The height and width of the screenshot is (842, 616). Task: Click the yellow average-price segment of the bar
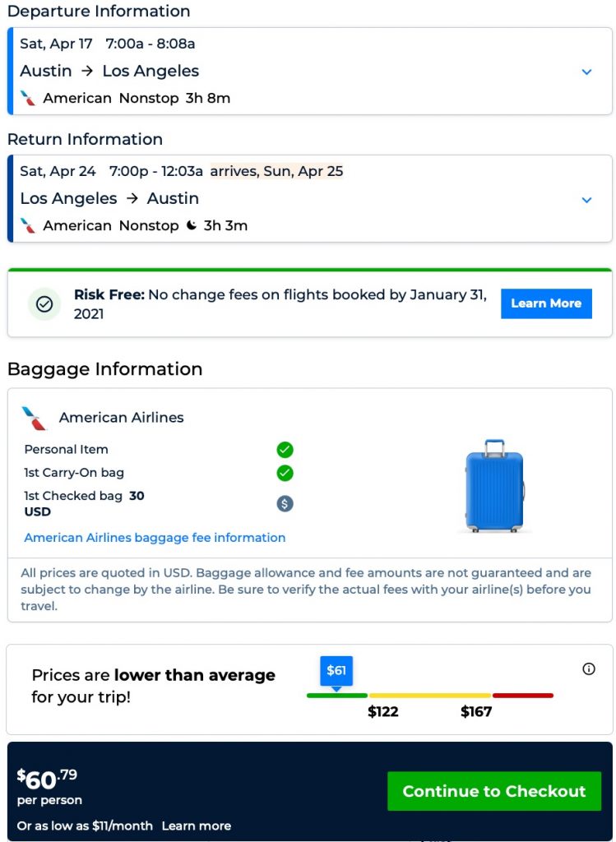(429, 696)
